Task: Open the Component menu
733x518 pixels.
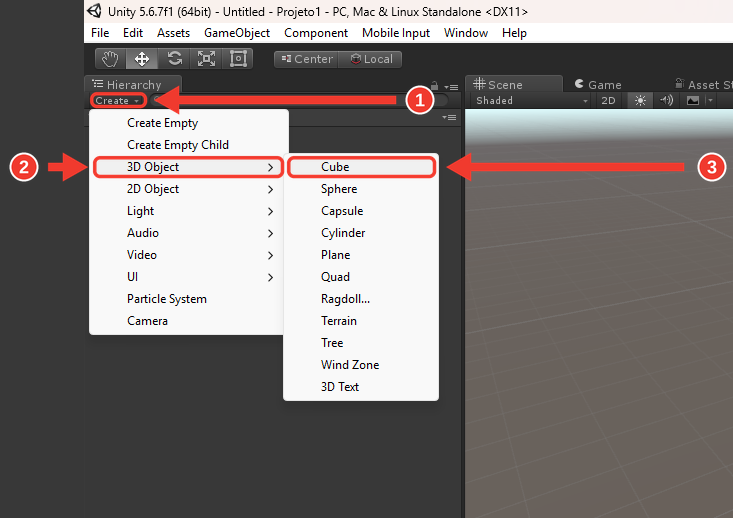Action: pos(316,33)
